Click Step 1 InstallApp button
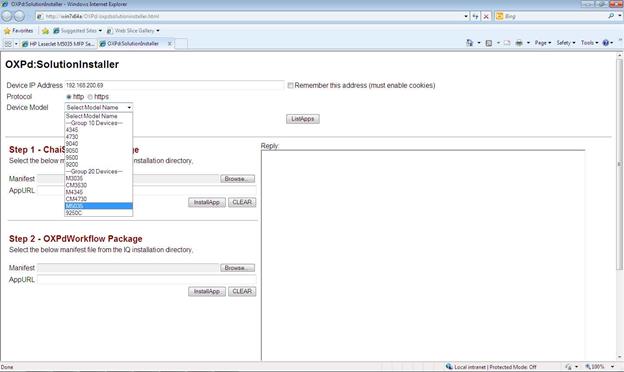This screenshot has width=624, height=372. click(x=207, y=203)
